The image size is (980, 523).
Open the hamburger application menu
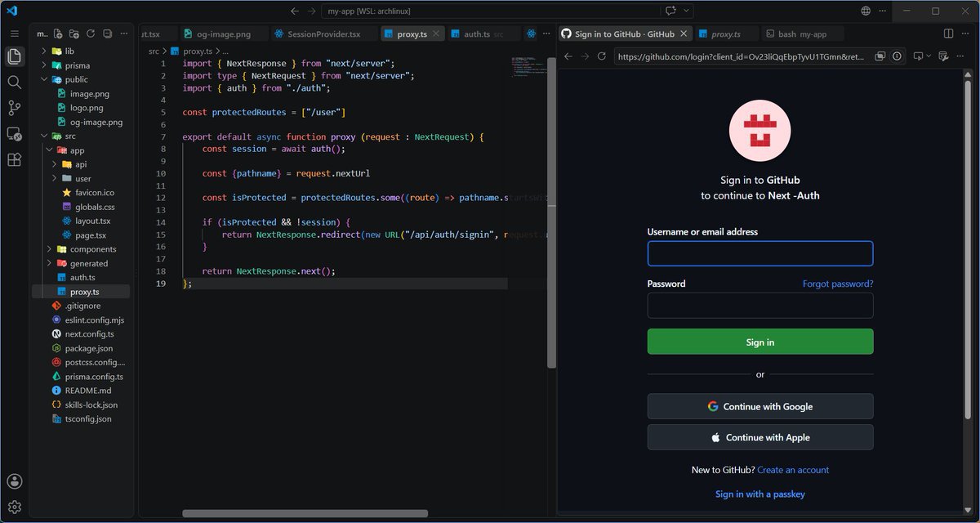tap(14, 34)
